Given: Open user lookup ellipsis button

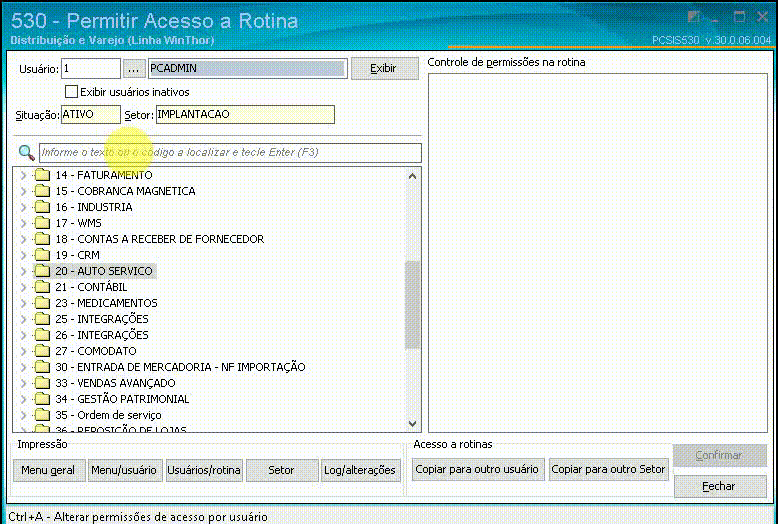Looking at the screenshot, I should pos(133,68).
